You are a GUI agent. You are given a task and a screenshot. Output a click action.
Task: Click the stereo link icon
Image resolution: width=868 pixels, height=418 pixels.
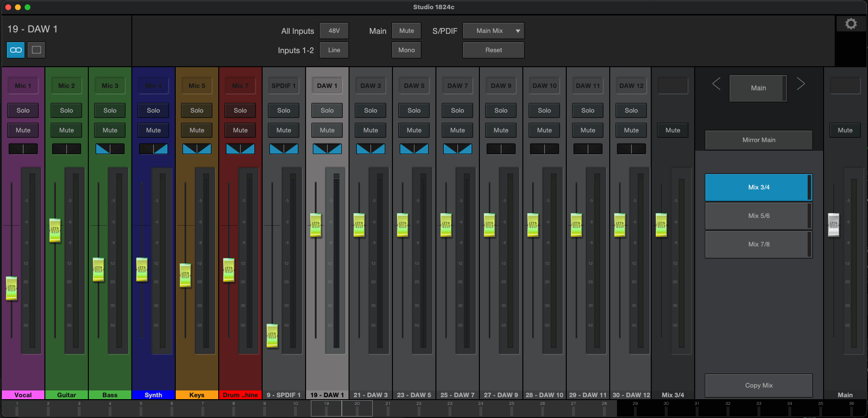pyautogui.click(x=16, y=50)
